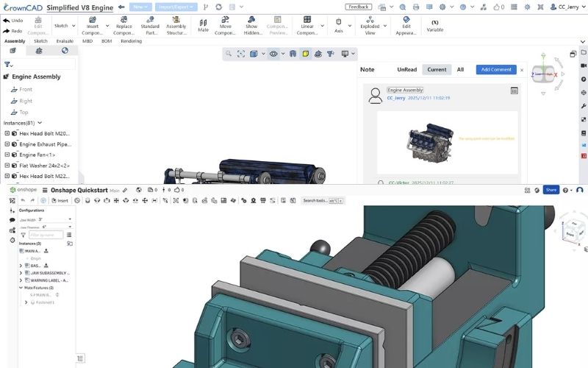Click the blue Share button in Onshape
Viewport: 588px width, 368px height.
point(551,190)
